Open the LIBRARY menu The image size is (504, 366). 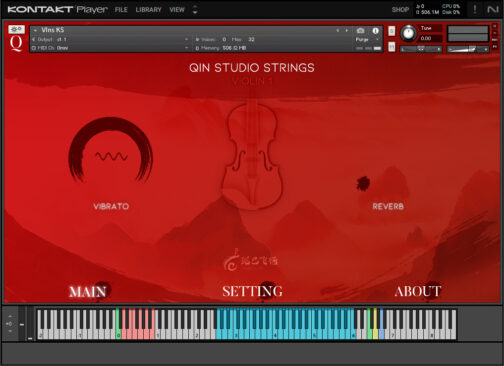click(x=148, y=10)
